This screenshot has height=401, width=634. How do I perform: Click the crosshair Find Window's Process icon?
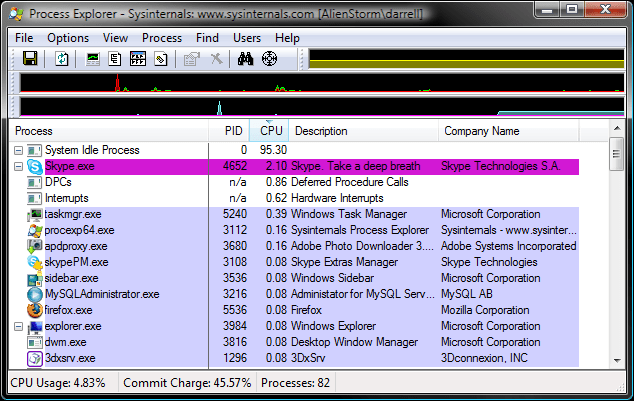pos(269,60)
